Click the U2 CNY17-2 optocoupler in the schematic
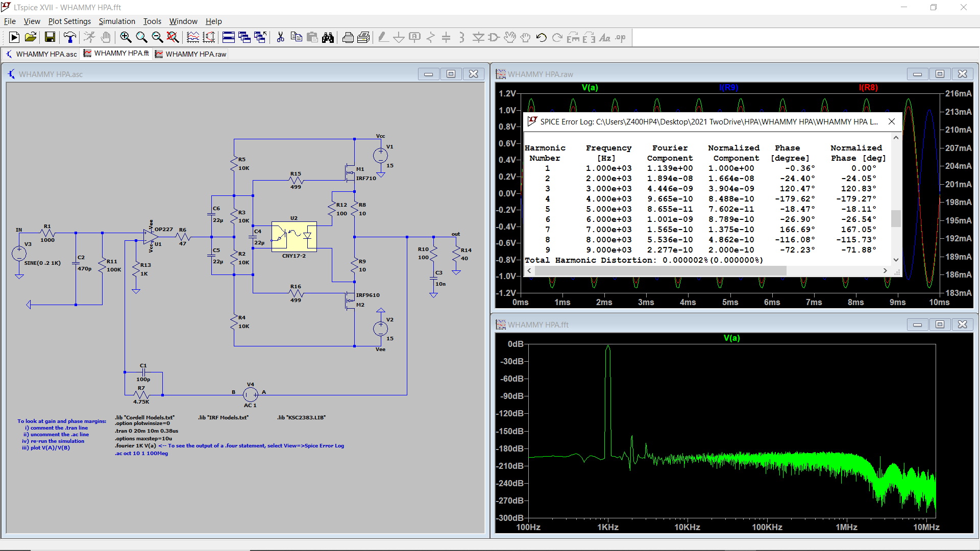Viewport: 980px width, 551px height. click(x=294, y=236)
